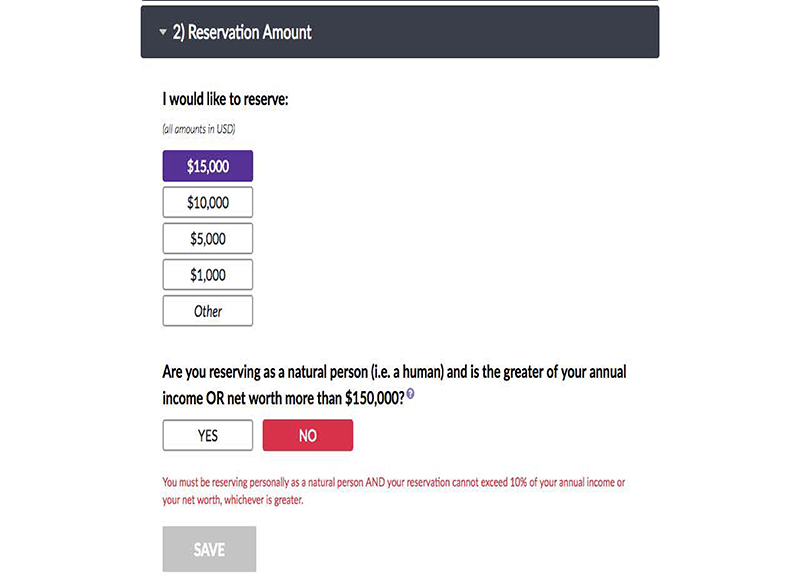Choose the $10,000 reservation option
This screenshot has width=800, height=576.
pos(208,202)
